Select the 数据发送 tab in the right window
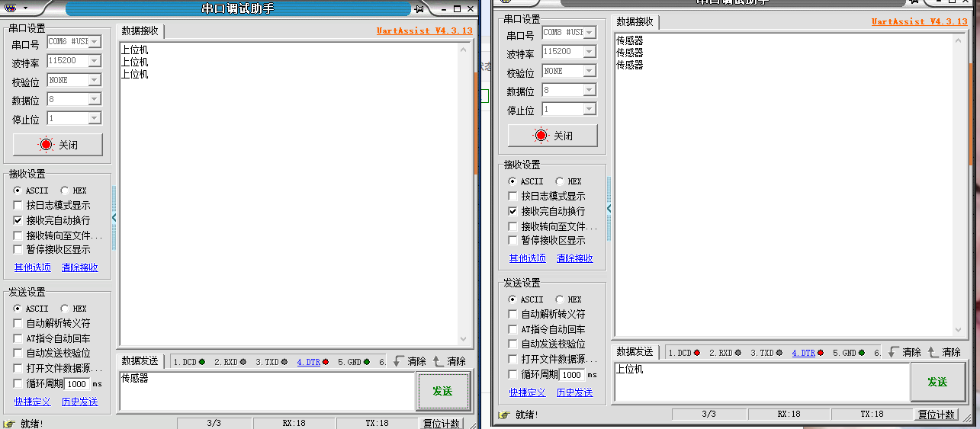 pyautogui.click(x=635, y=352)
